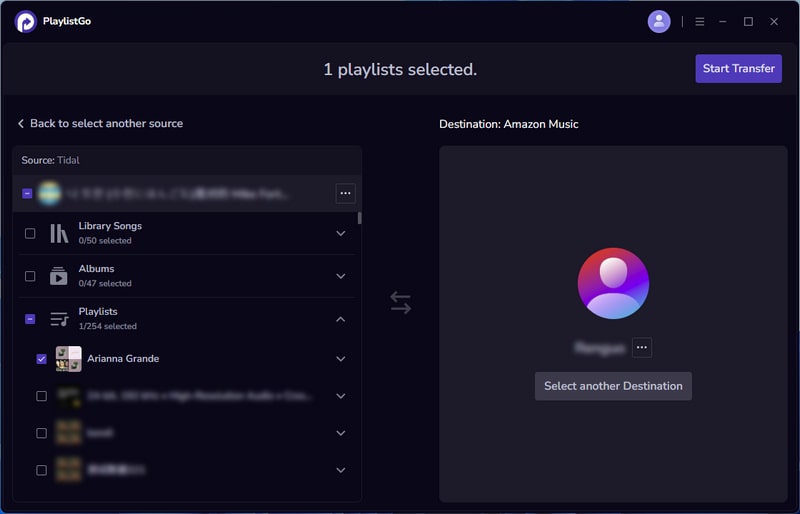This screenshot has width=800, height=514.
Task: Expand the third playlist row
Action: click(x=341, y=433)
